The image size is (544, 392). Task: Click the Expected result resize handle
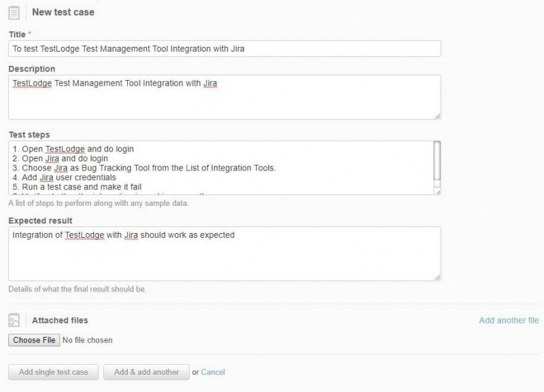(437, 277)
